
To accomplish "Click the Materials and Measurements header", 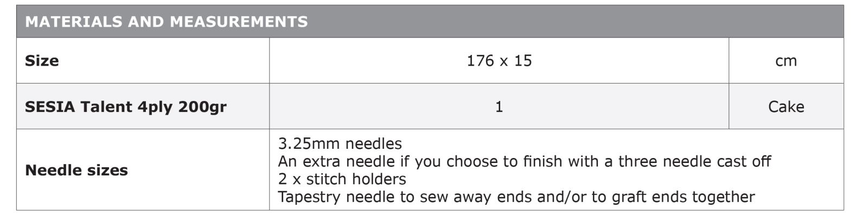I will [167, 22].
